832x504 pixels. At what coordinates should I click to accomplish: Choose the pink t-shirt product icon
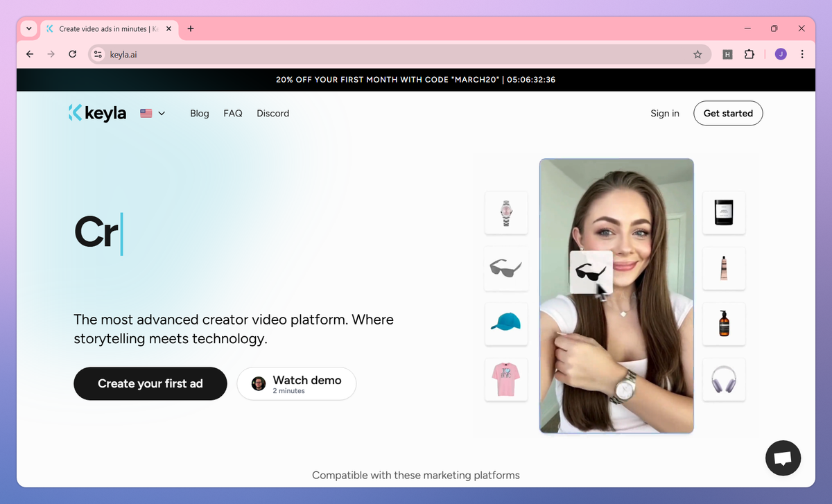[506, 379]
